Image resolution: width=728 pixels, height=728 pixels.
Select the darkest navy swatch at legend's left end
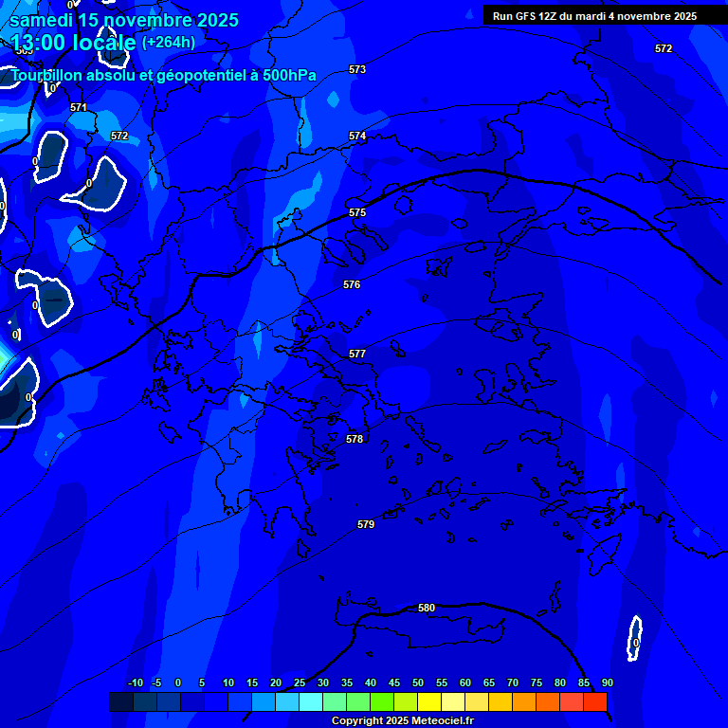(x=120, y=702)
